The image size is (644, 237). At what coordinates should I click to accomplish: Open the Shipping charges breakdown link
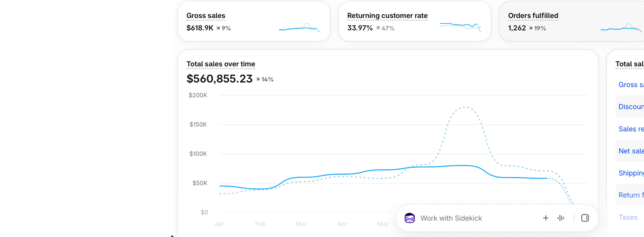point(631,173)
